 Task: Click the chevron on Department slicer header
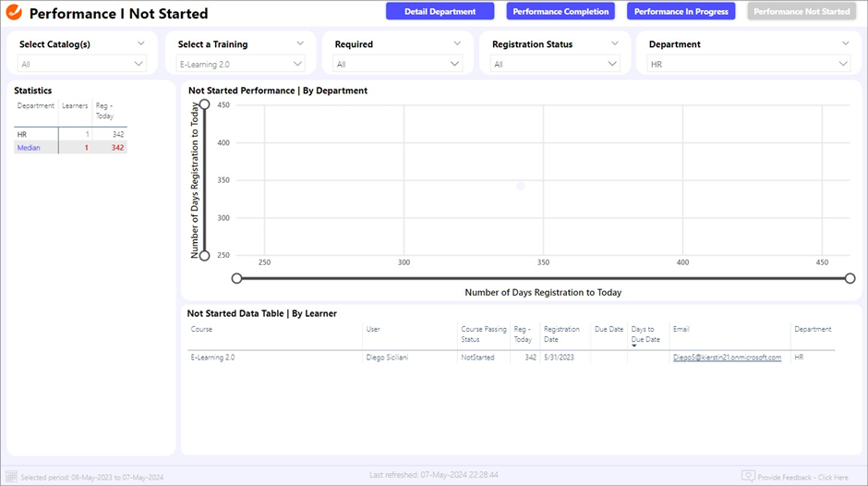(846, 43)
